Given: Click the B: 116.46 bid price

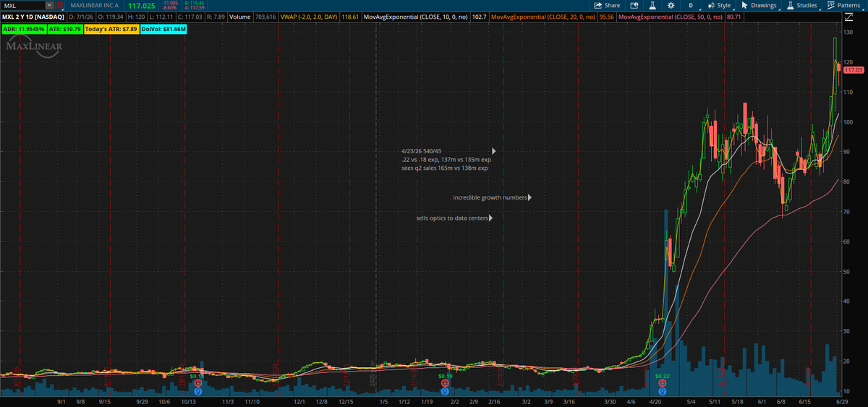Looking at the screenshot, I should tap(195, 4).
